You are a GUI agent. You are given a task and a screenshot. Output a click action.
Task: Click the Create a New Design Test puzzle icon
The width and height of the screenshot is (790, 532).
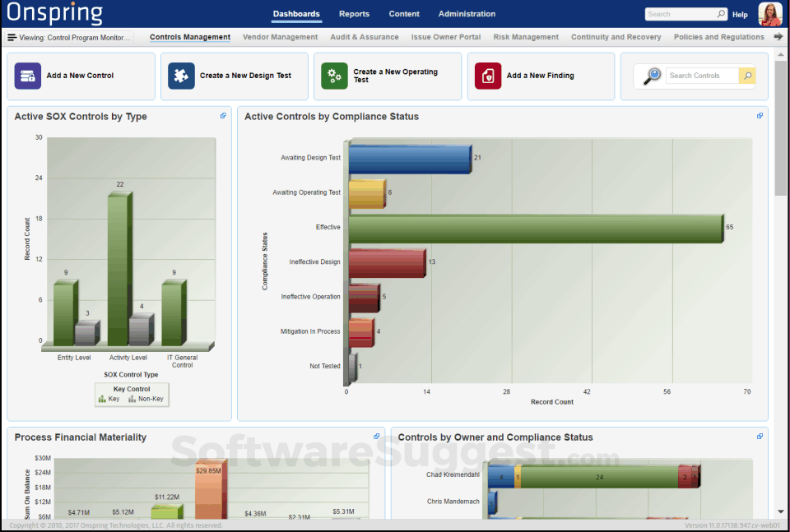pos(181,76)
